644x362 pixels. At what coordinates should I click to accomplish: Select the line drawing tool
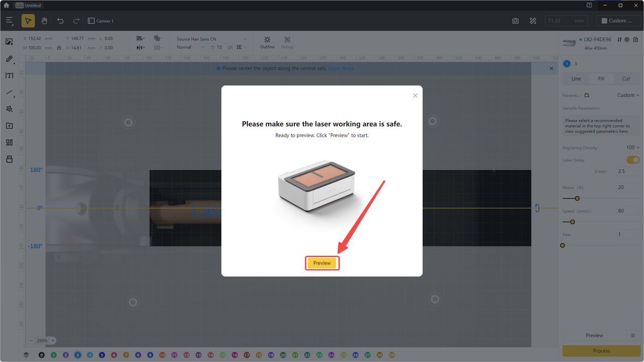coord(9,92)
